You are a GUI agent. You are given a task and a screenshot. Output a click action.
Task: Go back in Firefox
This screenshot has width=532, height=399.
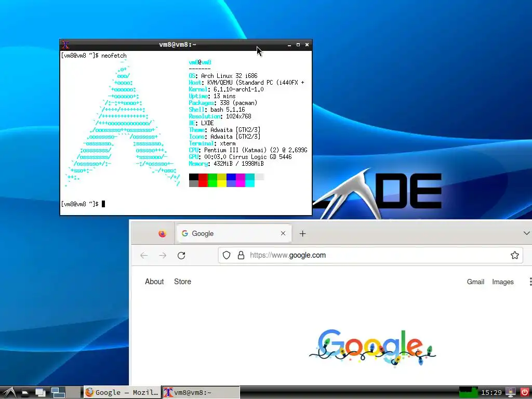pyautogui.click(x=144, y=256)
